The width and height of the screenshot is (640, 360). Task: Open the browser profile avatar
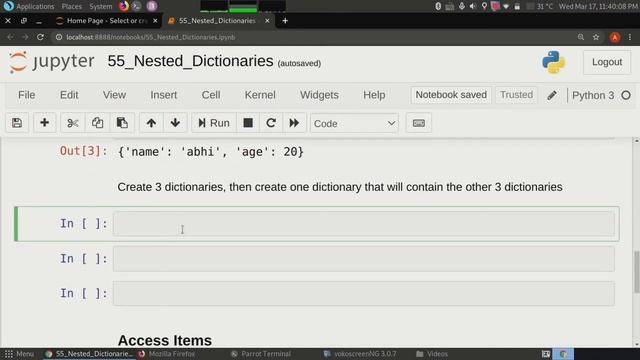pos(615,37)
